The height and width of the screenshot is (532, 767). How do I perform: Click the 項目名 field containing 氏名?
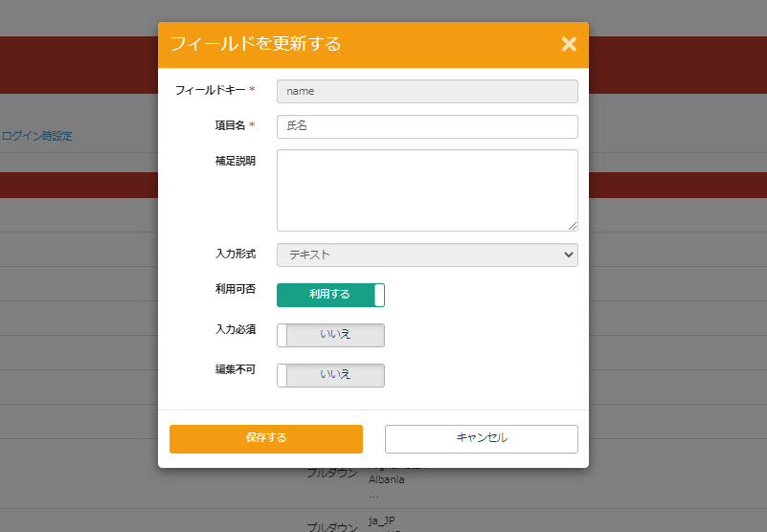coord(427,126)
